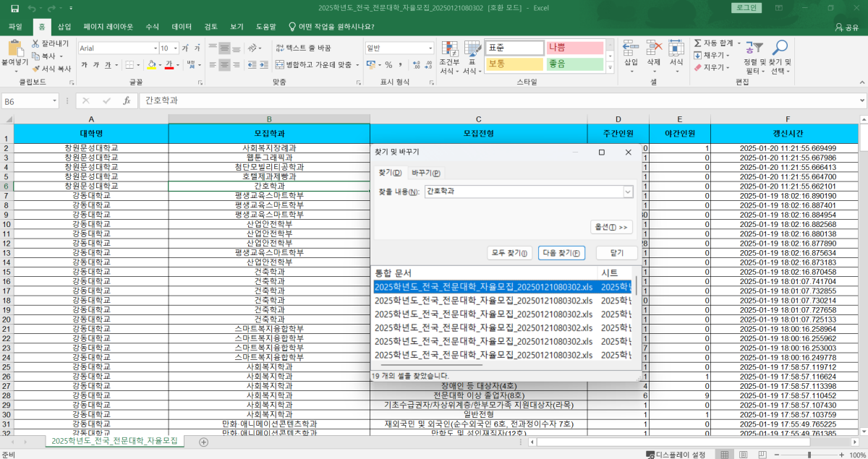Toggle middle vertical alignment
The width and height of the screenshot is (868, 459).
224,48
